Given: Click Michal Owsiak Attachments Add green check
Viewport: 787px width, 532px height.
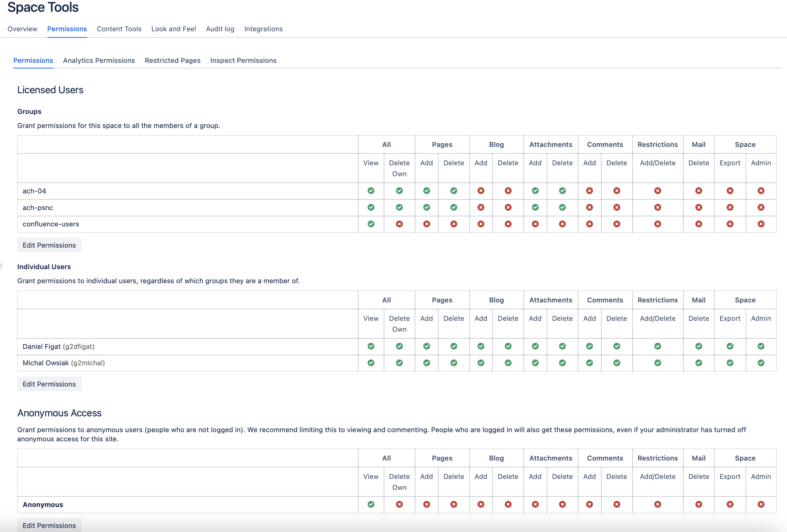Looking at the screenshot, I should tap(535, 363).
